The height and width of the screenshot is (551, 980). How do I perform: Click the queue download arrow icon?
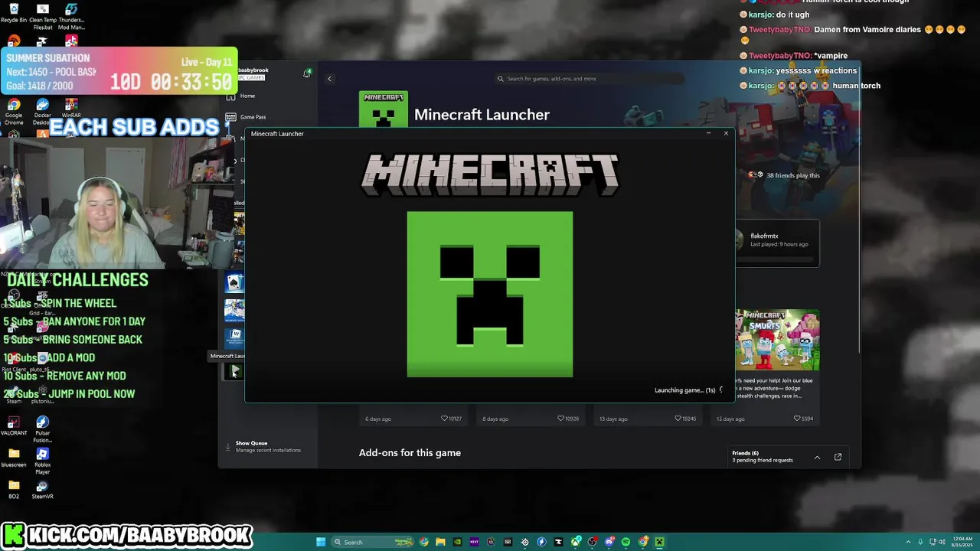[x=227, y=447]
